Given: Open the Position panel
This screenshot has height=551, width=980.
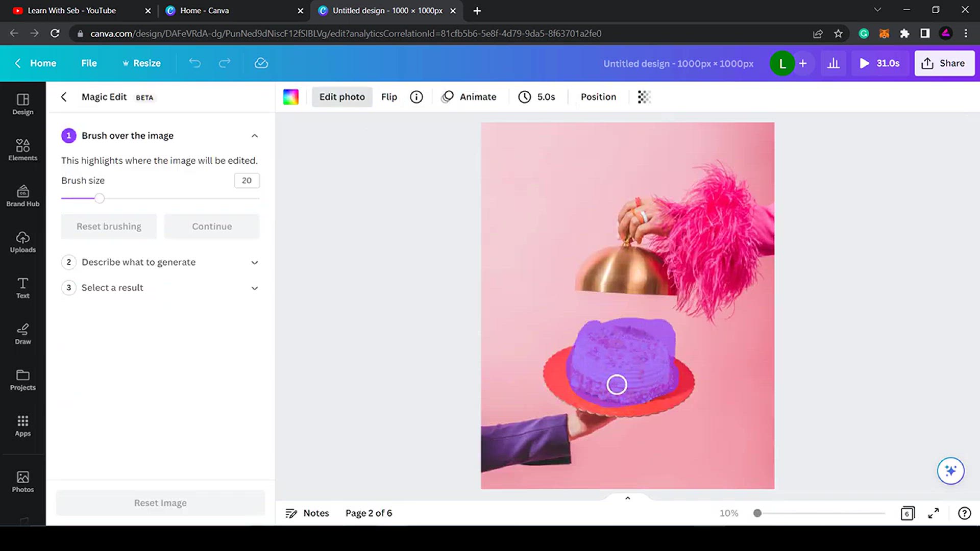Looking at the screenshot, I should point(598,97).
